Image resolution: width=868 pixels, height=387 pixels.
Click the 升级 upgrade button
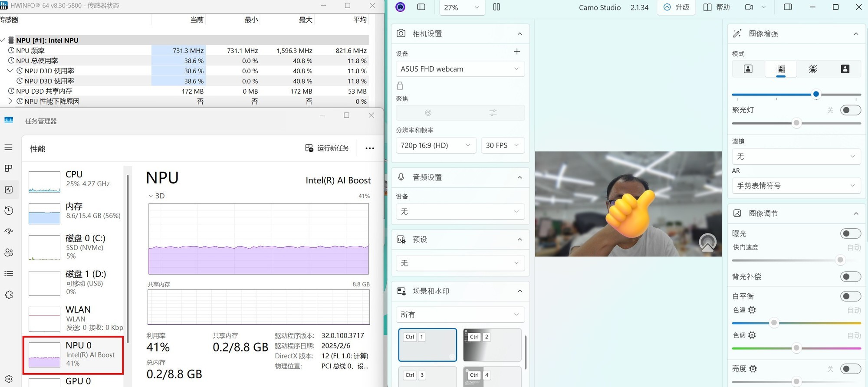(676, 7)
